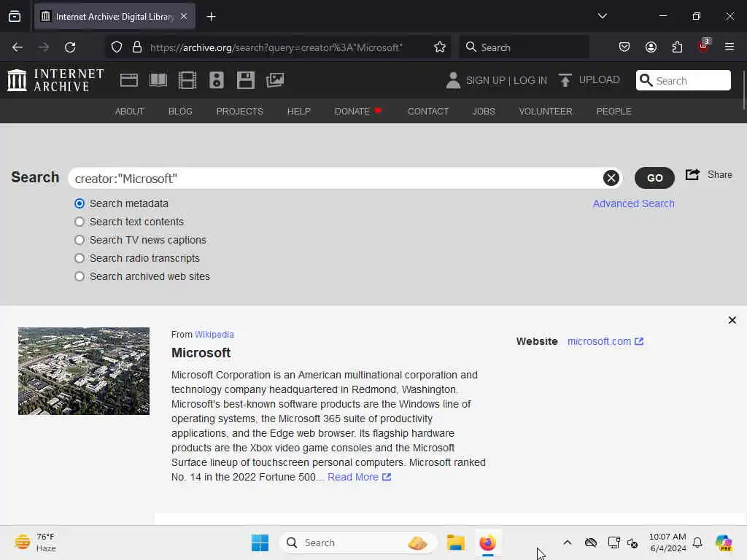Select Search TV news captions option

pyautogui.click(x=80, y=240)
